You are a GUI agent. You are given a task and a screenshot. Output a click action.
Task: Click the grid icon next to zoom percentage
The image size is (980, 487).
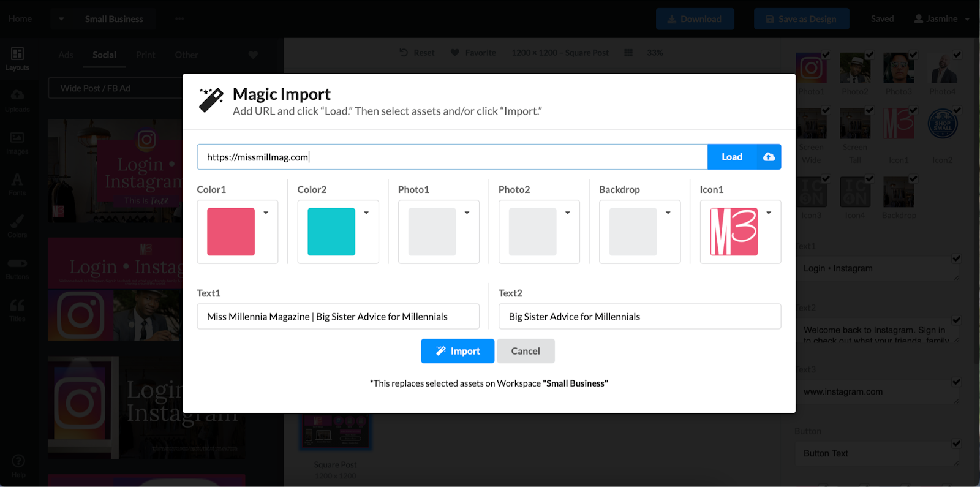628,53
